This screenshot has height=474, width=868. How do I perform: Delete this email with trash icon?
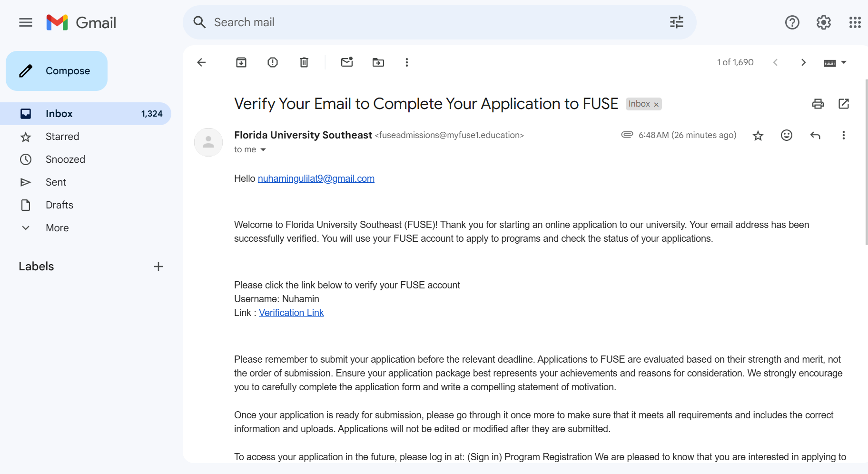tap(304, 62)
